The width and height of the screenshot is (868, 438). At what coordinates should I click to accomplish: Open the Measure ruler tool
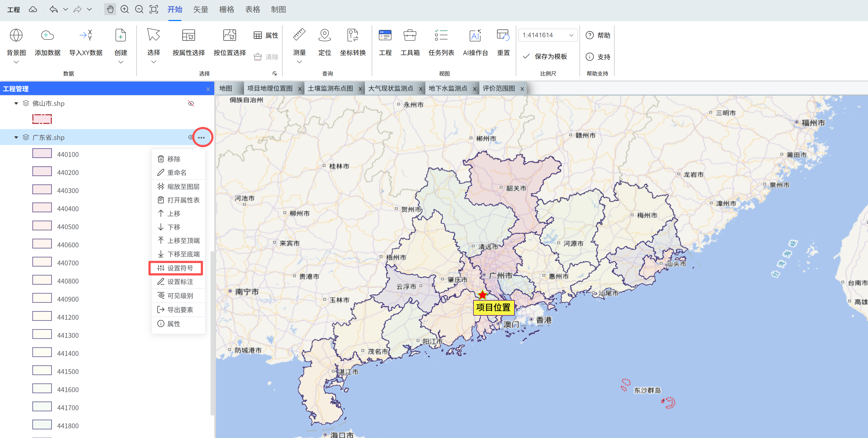(x=299, y=35)
